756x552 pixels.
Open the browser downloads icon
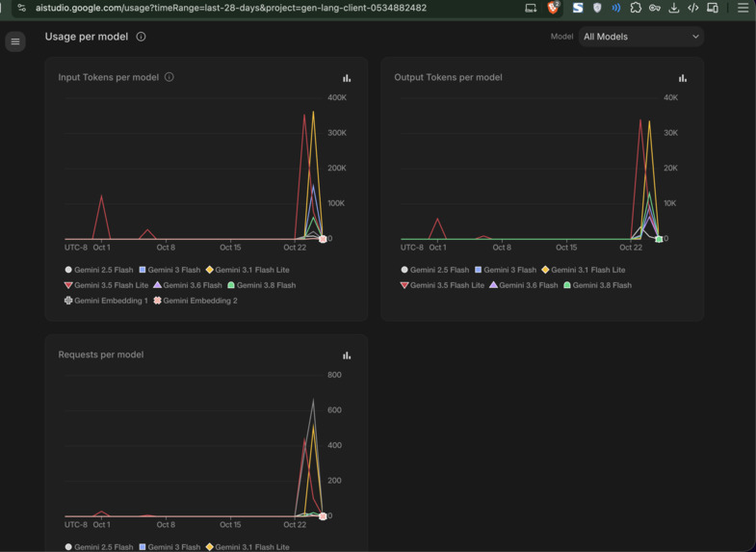click(x=674, y=8)
